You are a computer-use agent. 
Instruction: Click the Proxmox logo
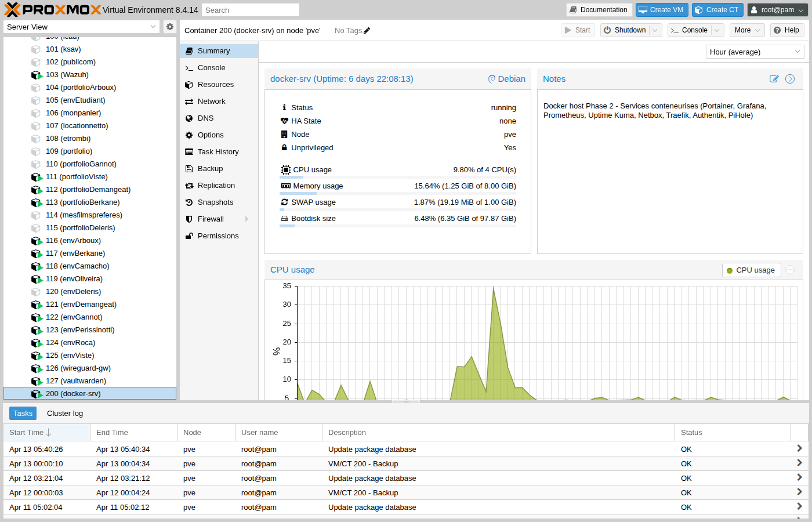pos(53,10)
